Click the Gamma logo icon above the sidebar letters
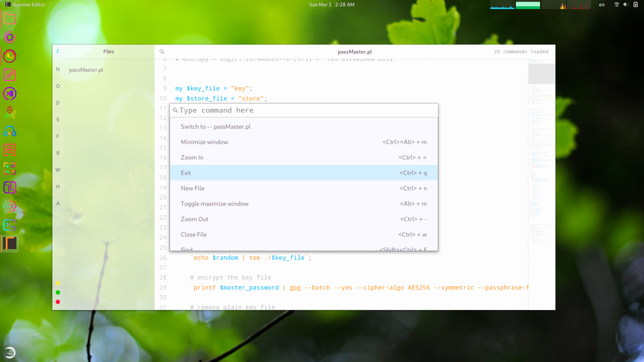The image size is (644, 362). pos(58,52)
